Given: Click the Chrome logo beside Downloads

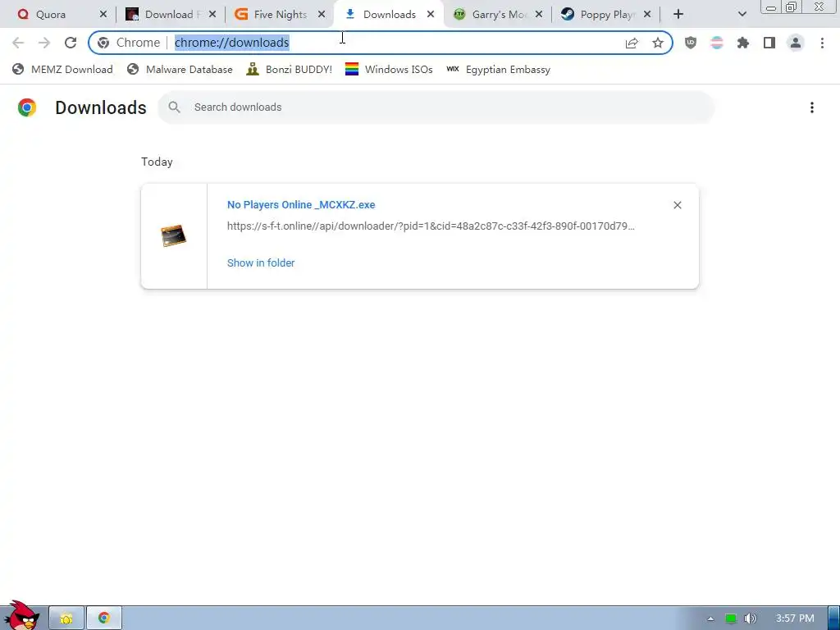Looking at the screenshot, I should pyautogui.click(x=27, y=107).
